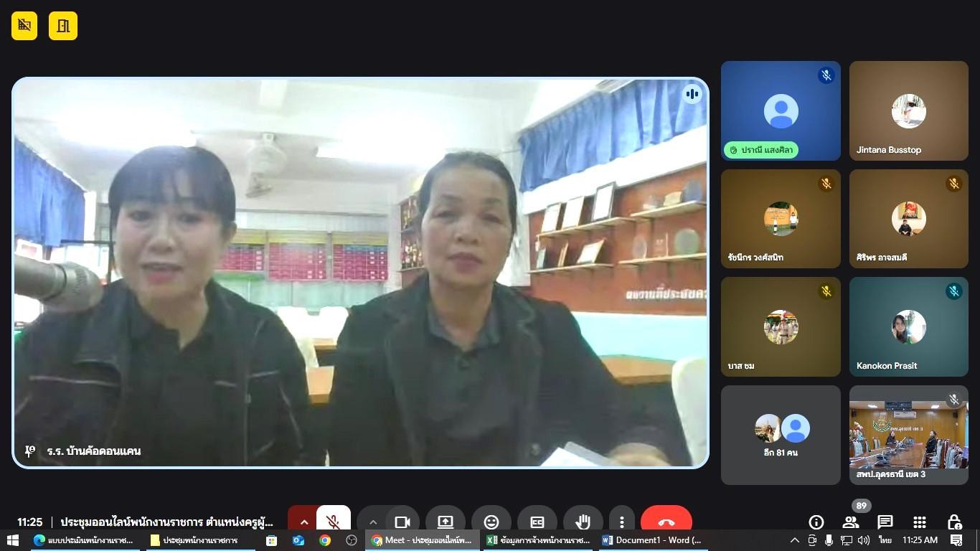Switch to the Excel workbook taskbar item
Screen dimensions: 980x551
click(x=538, y=540)
